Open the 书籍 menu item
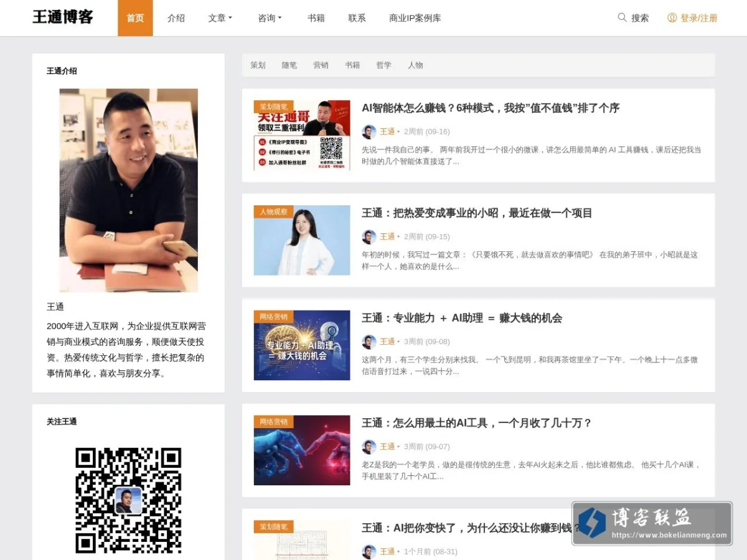Screen dimensions: 747x560 pyautogui.click(x=316, y=18)
